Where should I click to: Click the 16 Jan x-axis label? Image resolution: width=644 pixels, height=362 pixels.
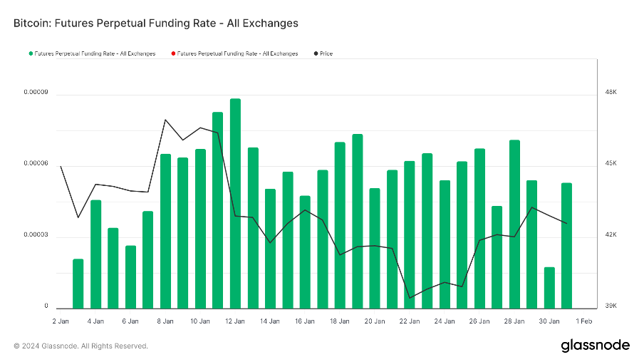coord(305,321)
